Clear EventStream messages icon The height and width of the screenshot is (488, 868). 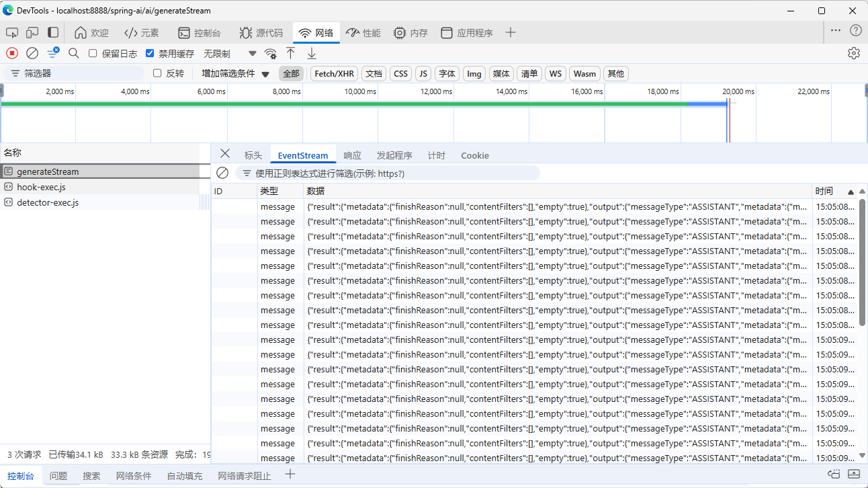coord(222,173)
